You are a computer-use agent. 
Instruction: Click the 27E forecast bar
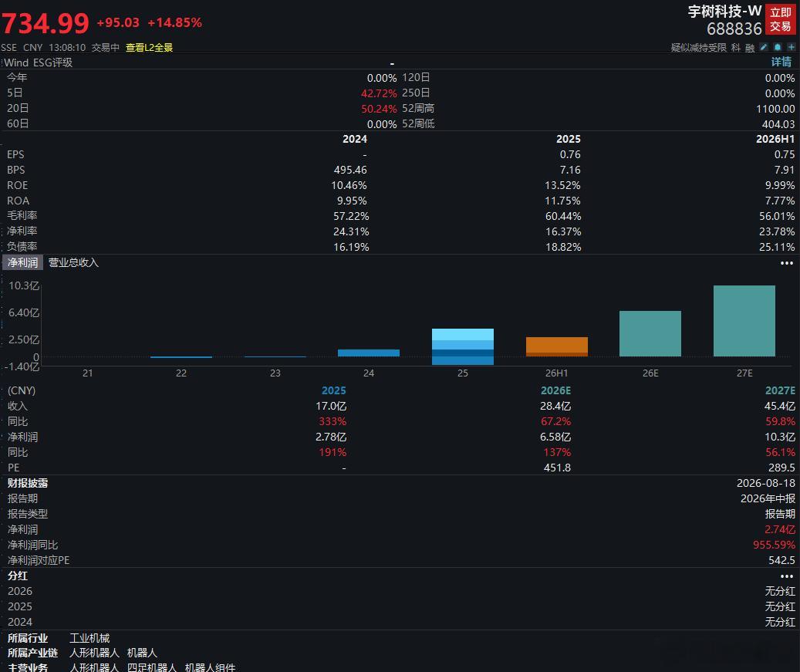pyautogui.click(x=744, y=320)
